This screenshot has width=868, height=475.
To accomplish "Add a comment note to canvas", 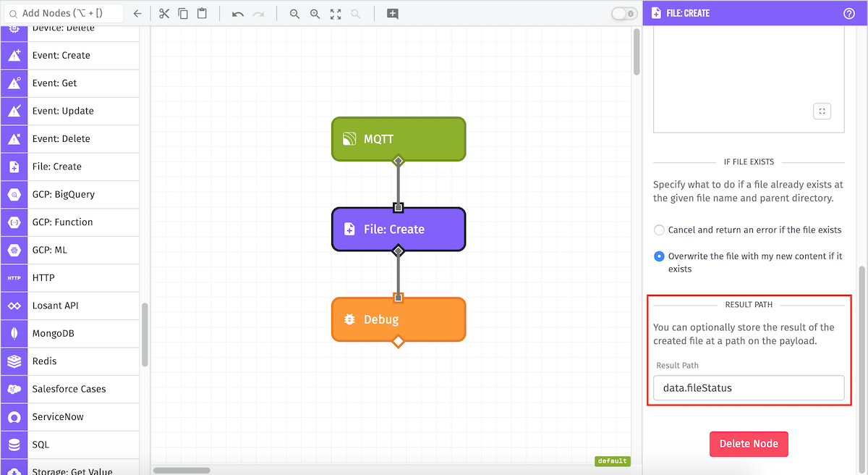I will [x=392, y=14].
